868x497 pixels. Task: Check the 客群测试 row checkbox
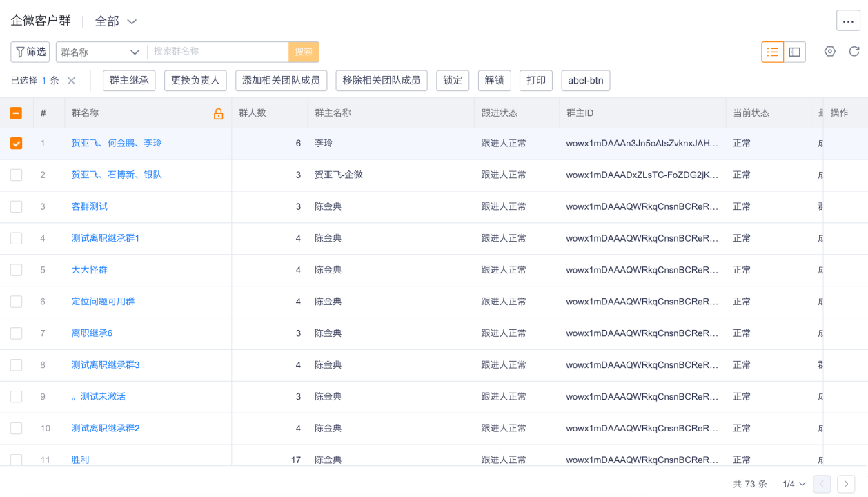pyautogui.click(x=16, y=207)
